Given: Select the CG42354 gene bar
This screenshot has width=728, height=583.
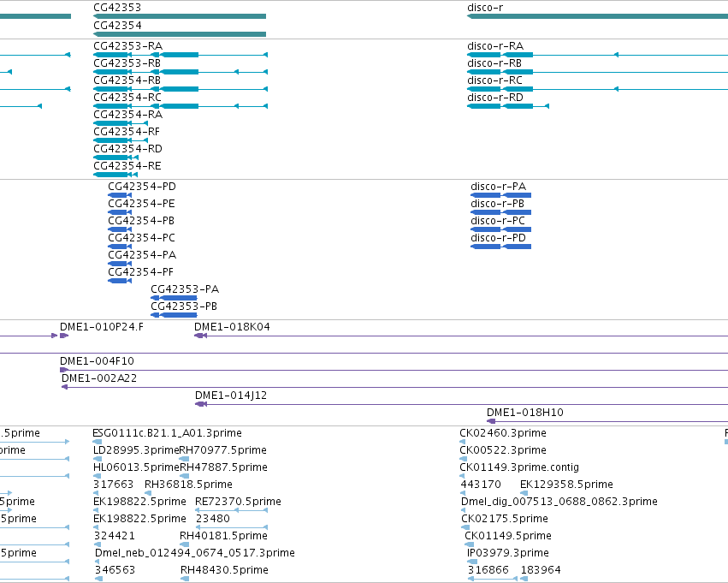Looking at the screenshot, I should point(180,34).
